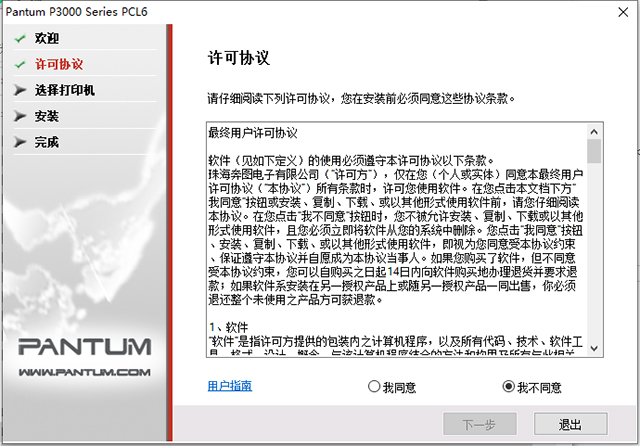Select the 安装 step label
Screen dimensions: 640x446
pos(47,116)
